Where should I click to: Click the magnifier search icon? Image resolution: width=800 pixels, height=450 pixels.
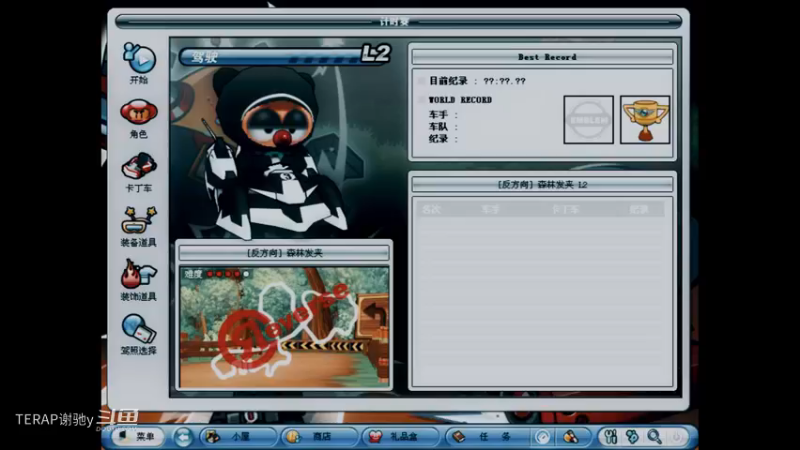(654, 437)
